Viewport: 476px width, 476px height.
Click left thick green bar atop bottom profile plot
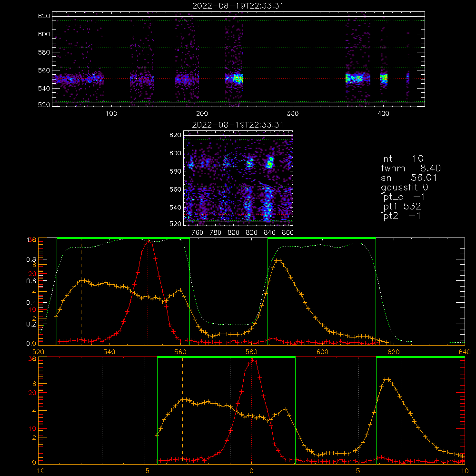tap(226, 357)
